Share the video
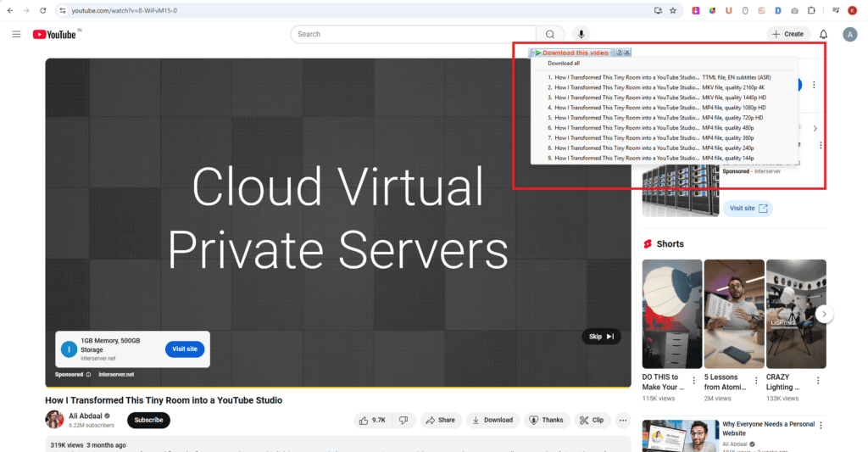Image resolution: width=868 pixels, height=452 pixels. (441, 421)
